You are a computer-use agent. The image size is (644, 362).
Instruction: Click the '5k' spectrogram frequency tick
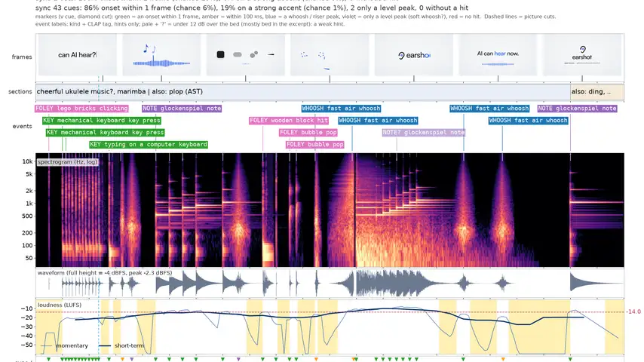point(29,174)
